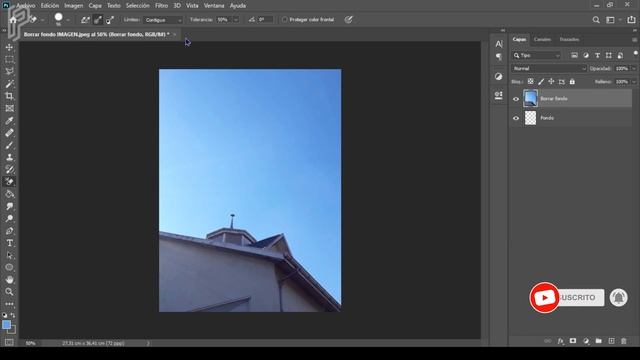Hide the Fondo layer
Viewport: 640px width, 360px height.
tap(516, 118)
